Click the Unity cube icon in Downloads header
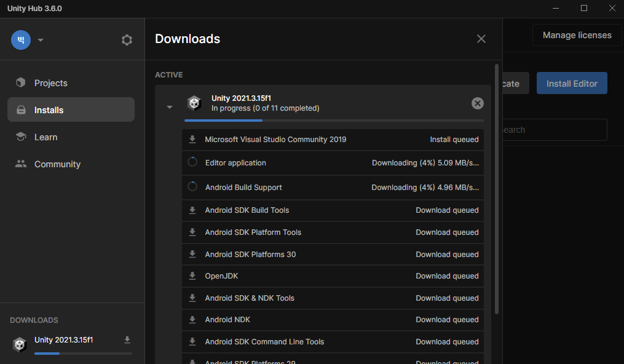This screenshot has height=364, width=624. (194, 103)
